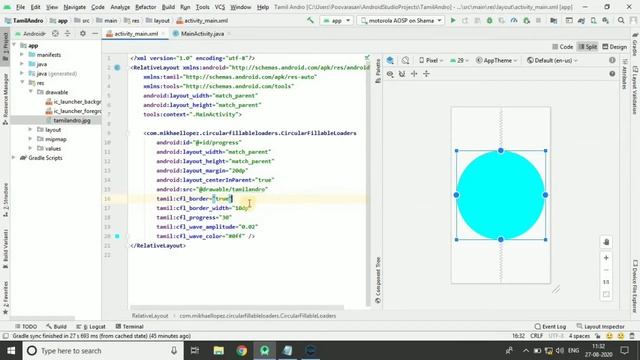Open the TODO tool window

tap(26, 327)
